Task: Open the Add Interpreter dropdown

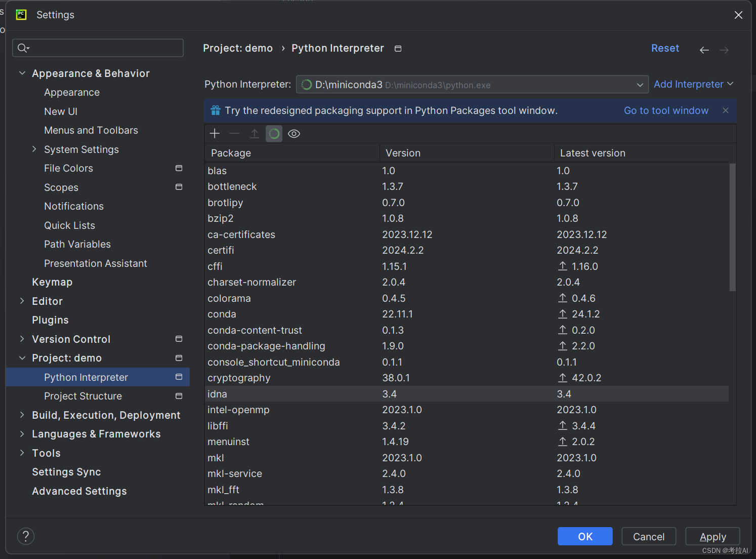Action: [693, 84]
